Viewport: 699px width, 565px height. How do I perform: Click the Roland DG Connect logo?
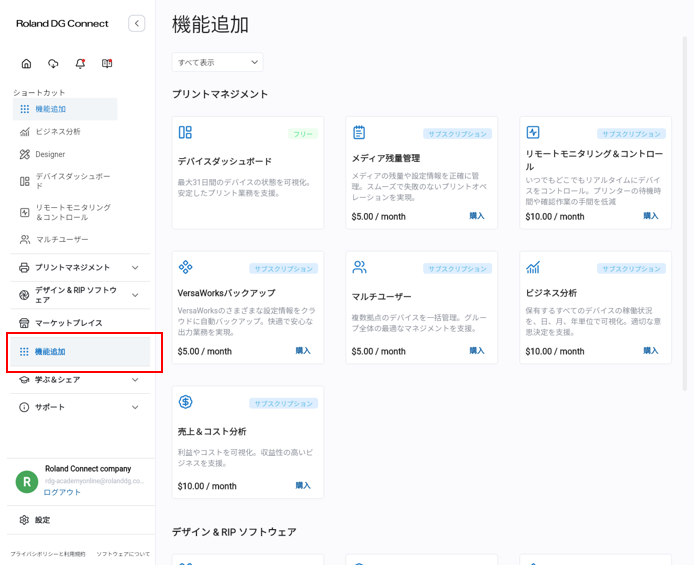pyautogui.click(x=62, y=24)
